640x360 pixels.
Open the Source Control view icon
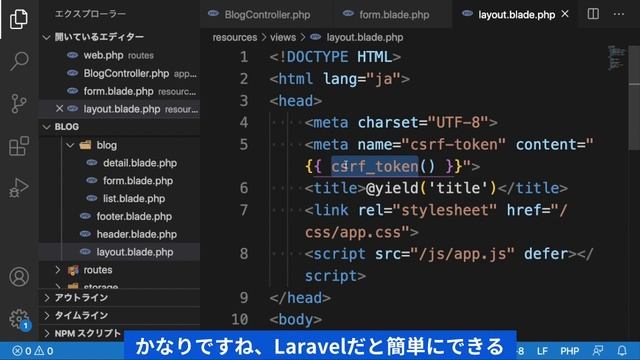pyautogui.click(x=19, y=103)
